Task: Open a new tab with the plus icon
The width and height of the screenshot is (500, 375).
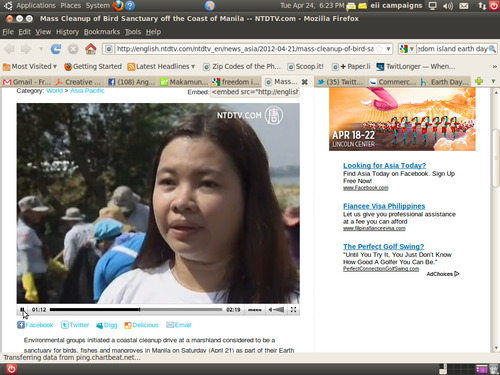Action: coord(479,81)
